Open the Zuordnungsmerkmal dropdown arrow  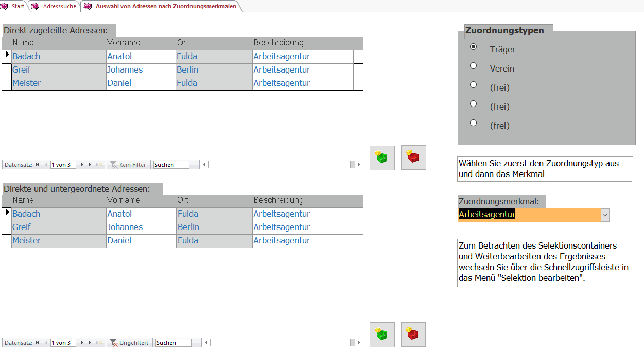click(x=605, y=215)
